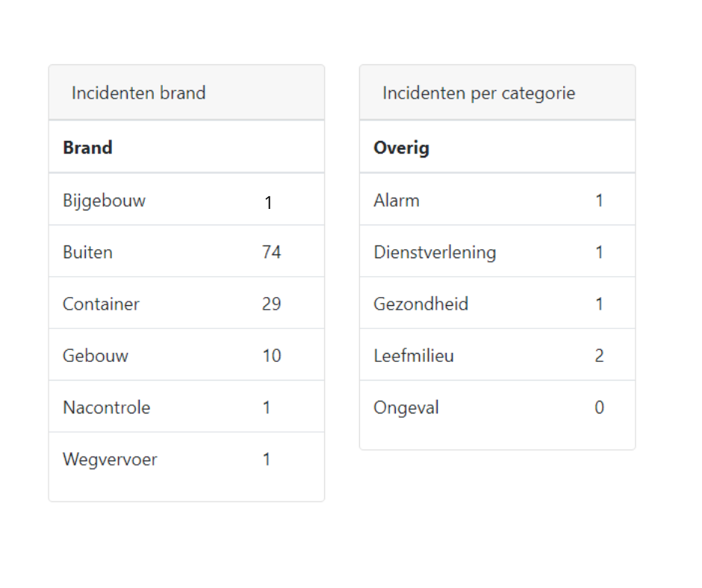Click the bold Brand column heading

88,148
